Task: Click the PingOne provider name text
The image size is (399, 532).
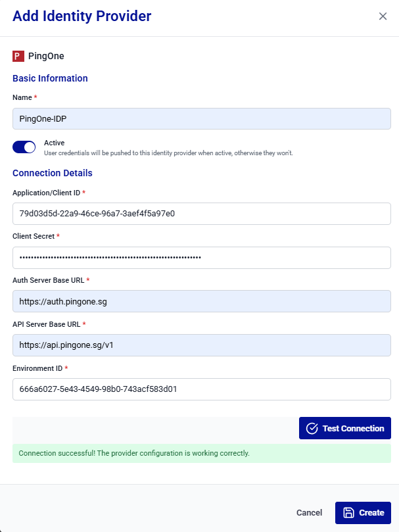Action: 46,56
